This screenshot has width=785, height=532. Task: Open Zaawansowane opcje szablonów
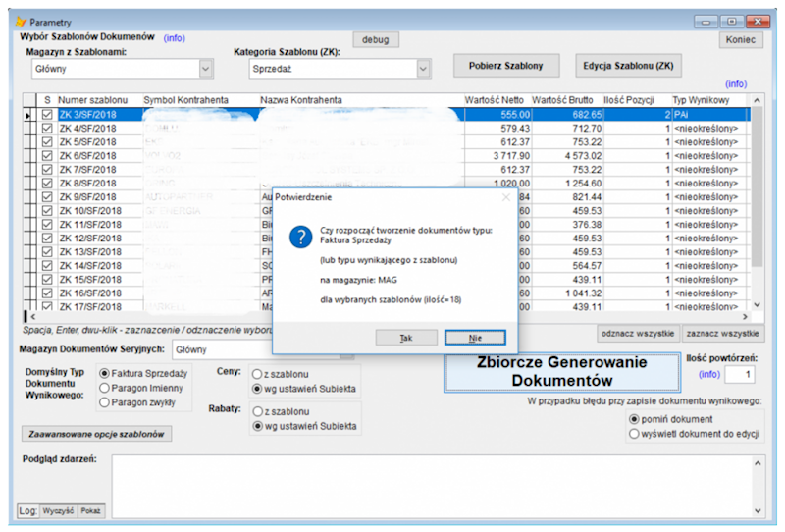click(x=96, y=434)
